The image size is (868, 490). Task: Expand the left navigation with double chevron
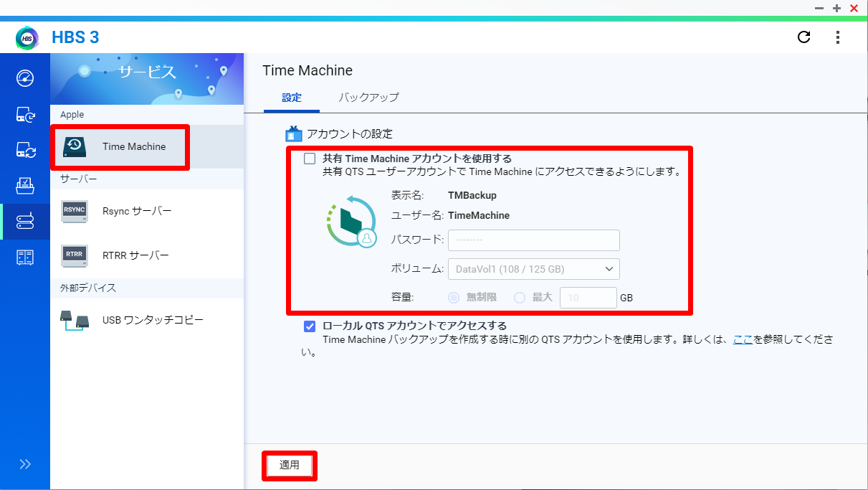[25, 464]
